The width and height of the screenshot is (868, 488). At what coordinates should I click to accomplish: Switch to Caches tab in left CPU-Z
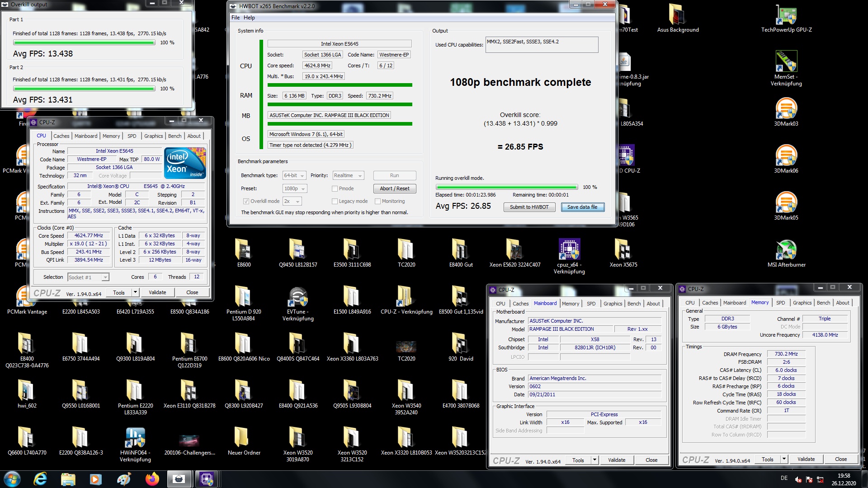tap(61, 136)
